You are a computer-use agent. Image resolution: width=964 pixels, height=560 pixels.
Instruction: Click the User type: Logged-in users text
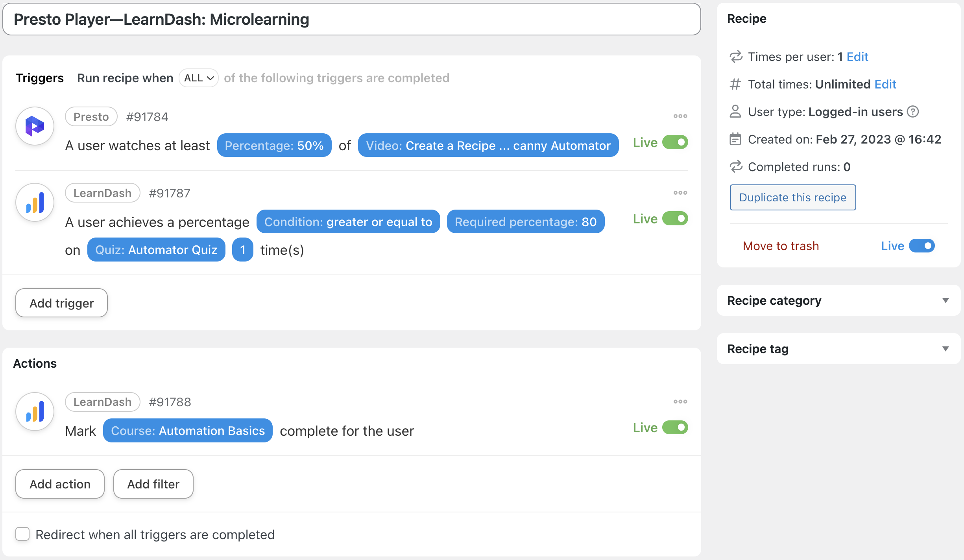(825, 112)
